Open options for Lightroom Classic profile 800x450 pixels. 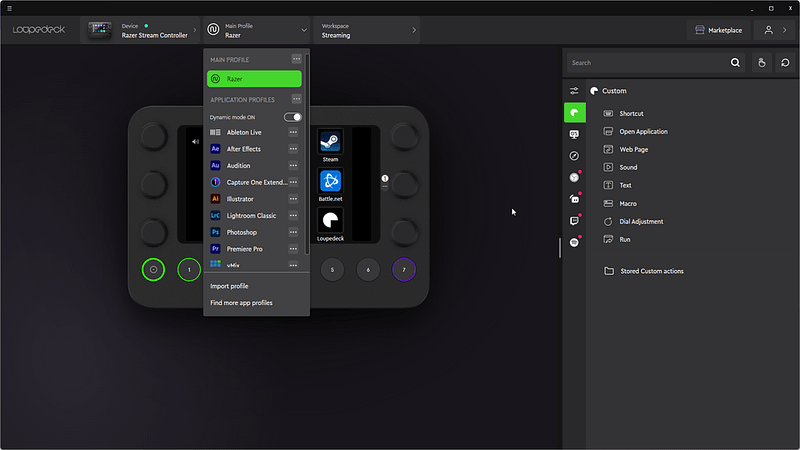(293, 215)
